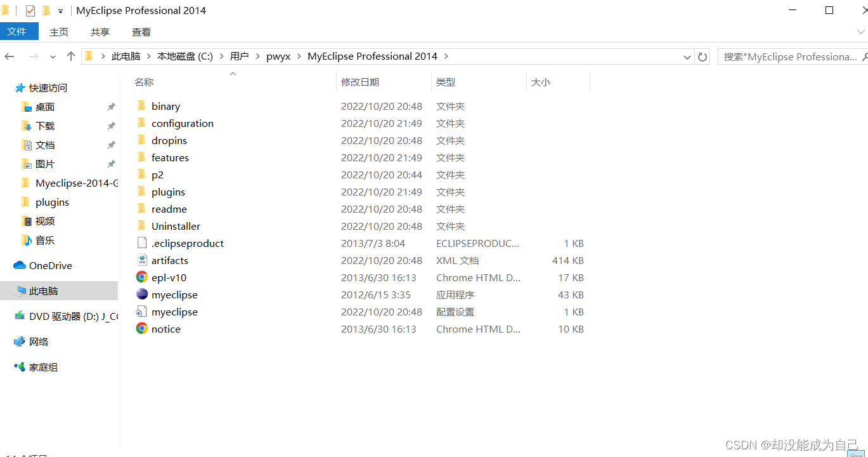The height and width of the screenshot is (457, 868).
Task: Click the 应用程序 type cell
Action: coord(455,295)
